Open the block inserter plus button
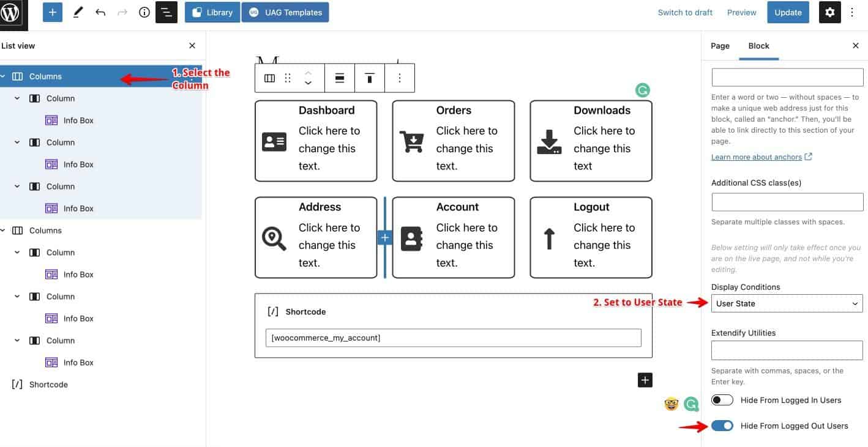 coord(53,12)
